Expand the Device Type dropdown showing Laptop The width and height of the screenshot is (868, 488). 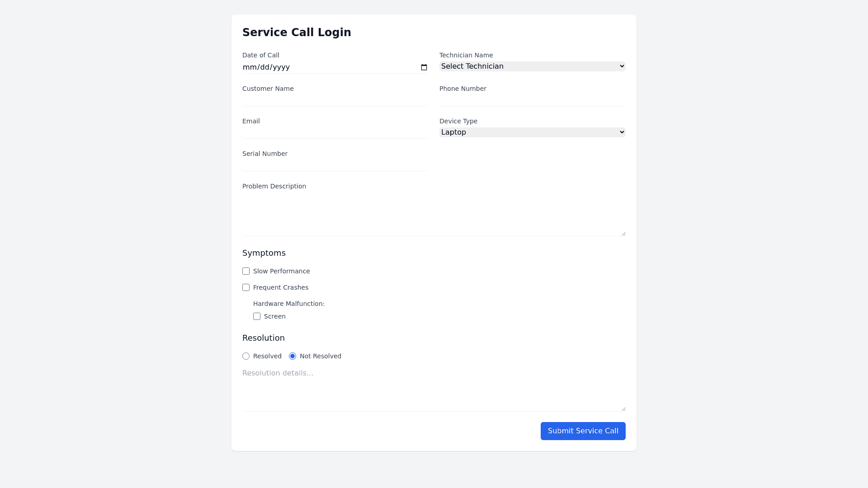click(532, 132)
